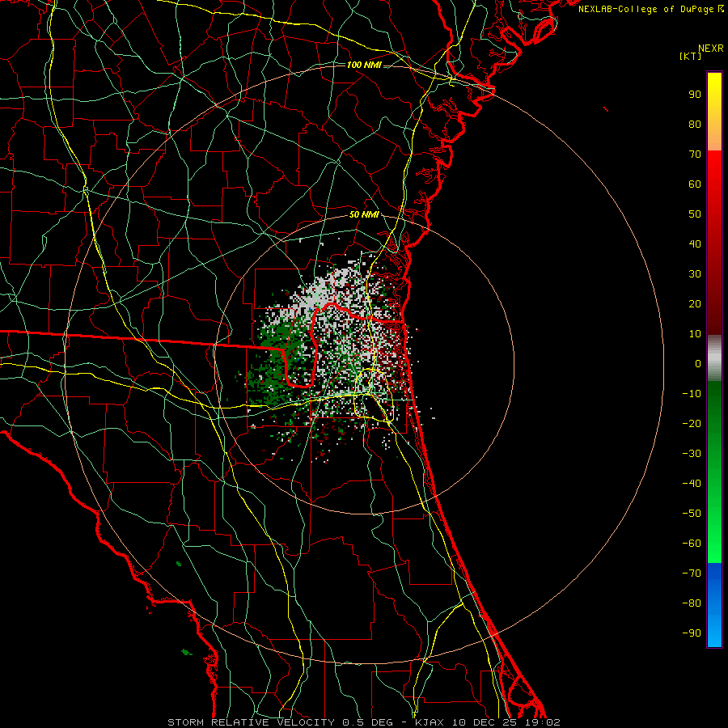Click the KT units label above color scale
728x728 pixels.
pos(690,56)
